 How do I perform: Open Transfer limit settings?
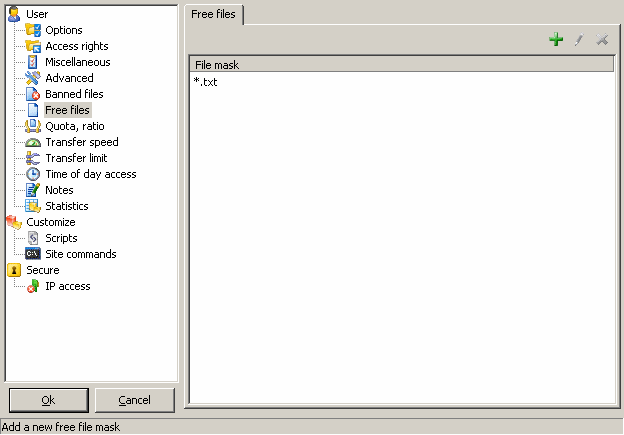[x=76, y=158]
